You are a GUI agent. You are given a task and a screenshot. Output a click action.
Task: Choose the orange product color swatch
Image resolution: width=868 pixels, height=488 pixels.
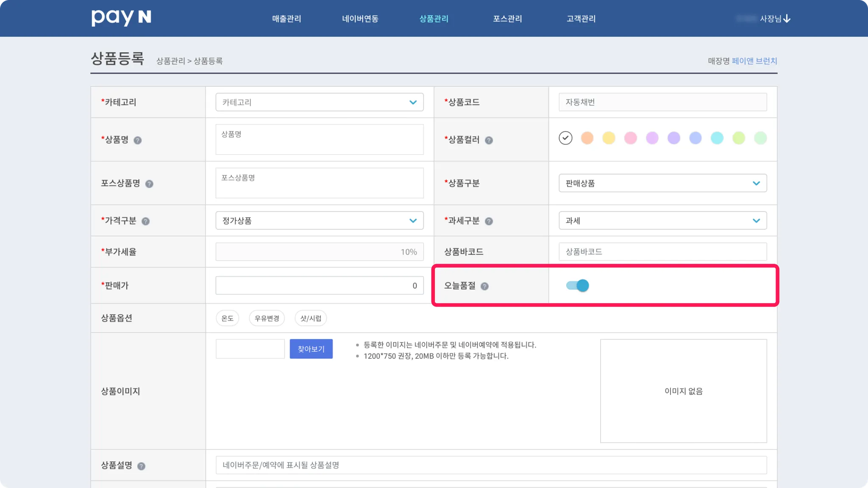click(587, 138)
